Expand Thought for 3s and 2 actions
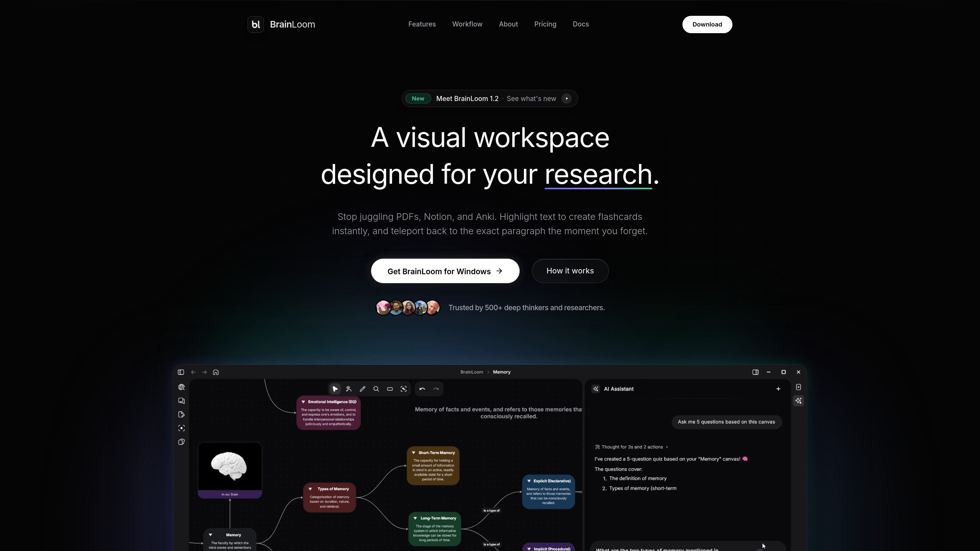Screen dimensions: 980x551 coord(632,447)
